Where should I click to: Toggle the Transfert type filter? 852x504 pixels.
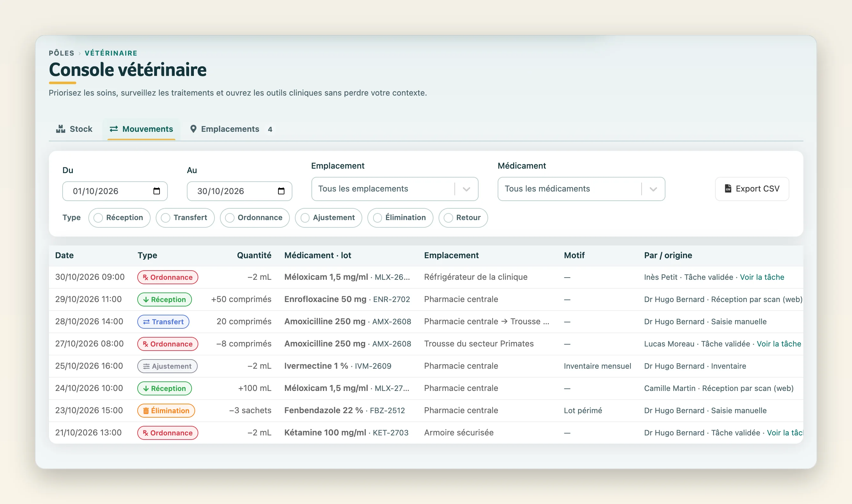[185, 218]
